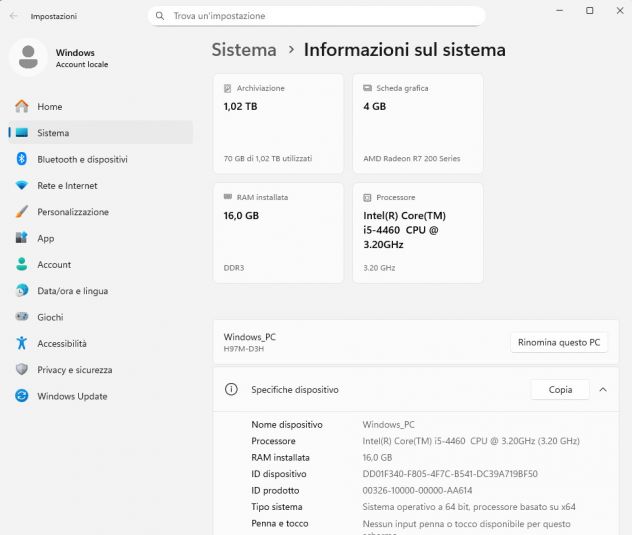Click the ID prodotto value 00326-10000-00000-AA614

click(x=417, y=490)
